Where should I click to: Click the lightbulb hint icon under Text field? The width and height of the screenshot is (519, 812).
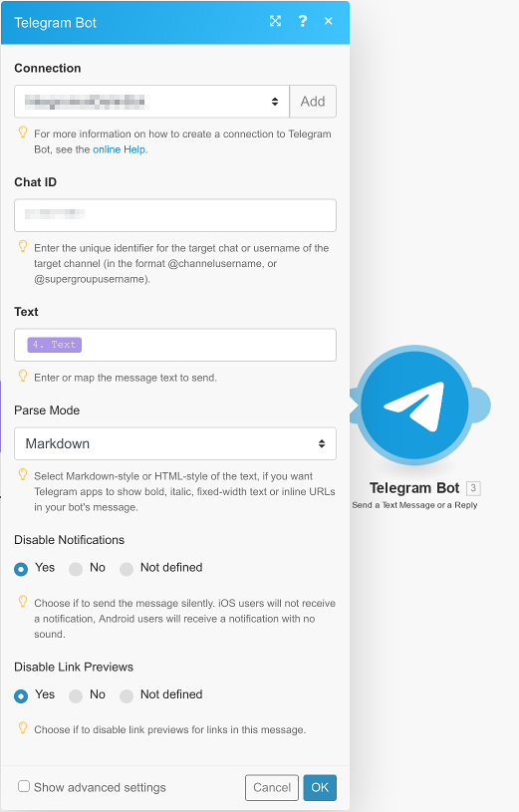point(23,376)
